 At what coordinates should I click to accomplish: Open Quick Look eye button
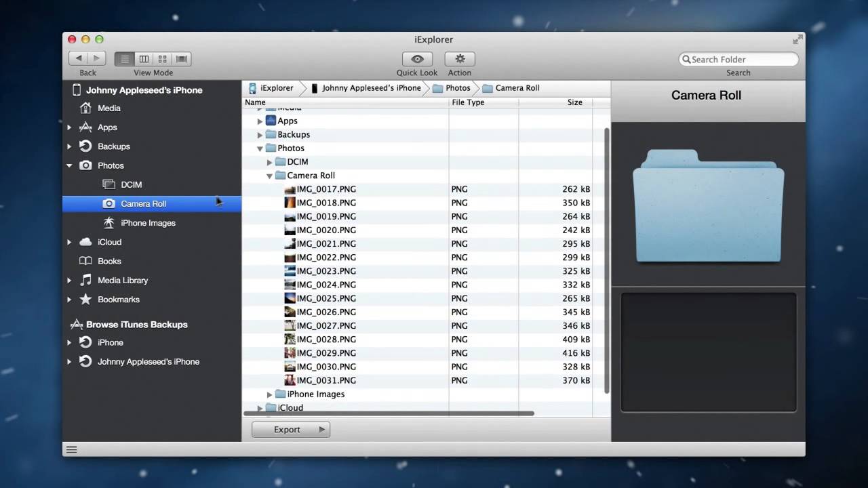point(417,59)
